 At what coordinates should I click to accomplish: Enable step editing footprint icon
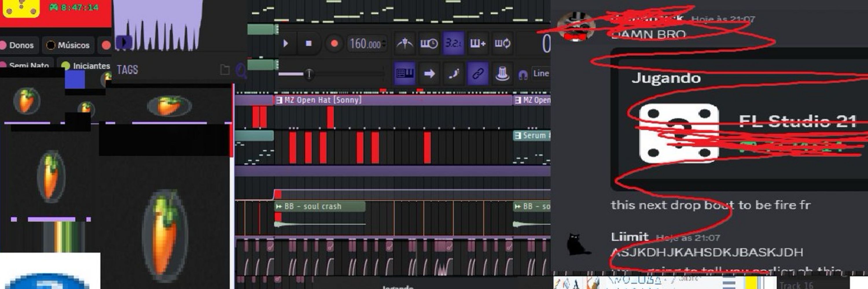click(x=454, y=73)
